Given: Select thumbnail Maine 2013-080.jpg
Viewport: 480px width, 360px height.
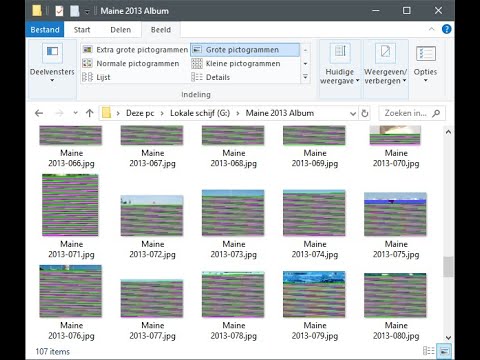Looking at the screenshot, I should coord(395,296).
